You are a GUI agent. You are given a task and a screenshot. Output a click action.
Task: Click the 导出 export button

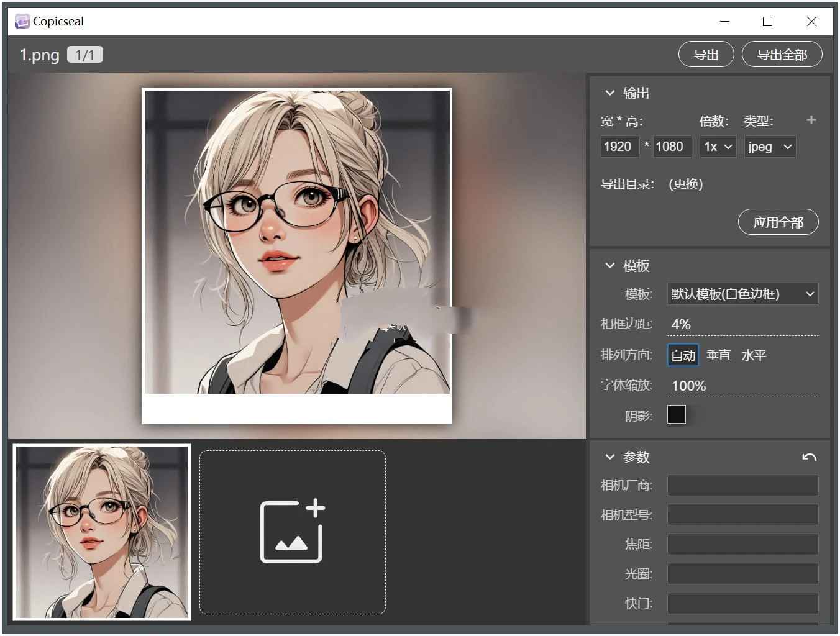tap(706, 54)
